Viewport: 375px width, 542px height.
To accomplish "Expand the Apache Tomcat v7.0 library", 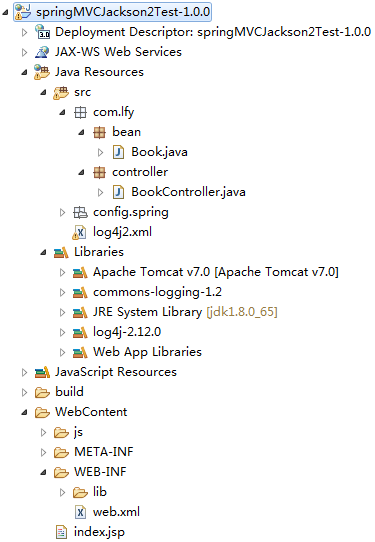I will pyautogui.click(x=62, y=272).
